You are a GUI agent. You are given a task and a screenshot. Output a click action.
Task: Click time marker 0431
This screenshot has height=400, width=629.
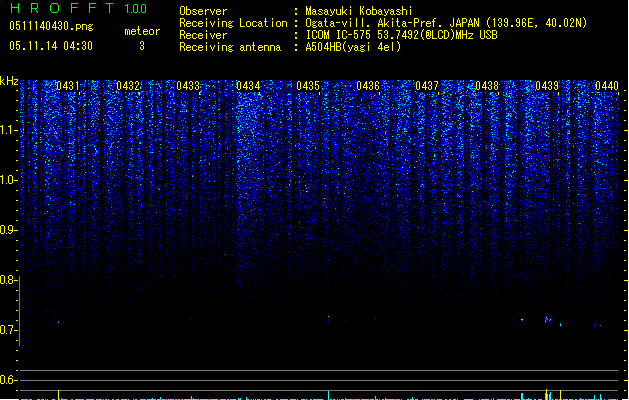68,86
